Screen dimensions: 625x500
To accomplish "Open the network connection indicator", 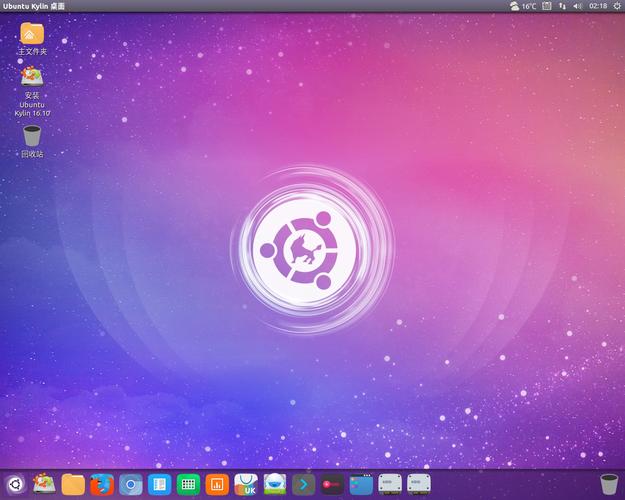I will pyautogui.click(x=562, y=6).
